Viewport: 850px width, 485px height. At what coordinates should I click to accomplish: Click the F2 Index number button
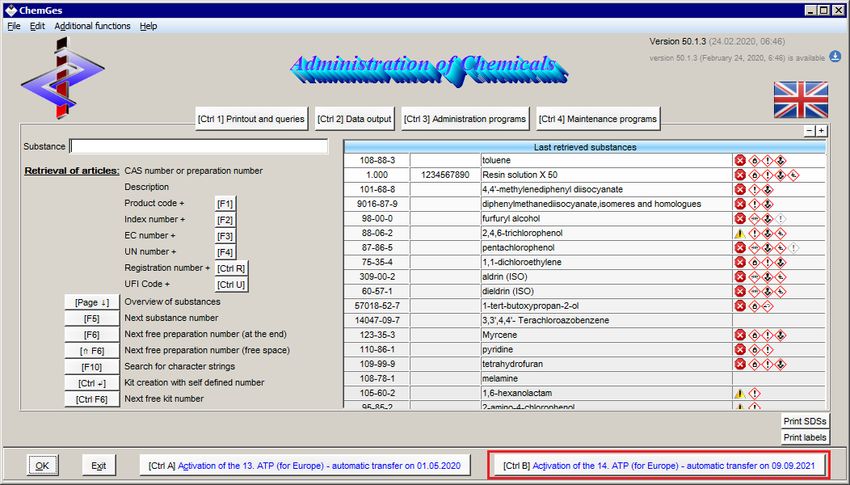pyautogui.click(x=225, y=220)
